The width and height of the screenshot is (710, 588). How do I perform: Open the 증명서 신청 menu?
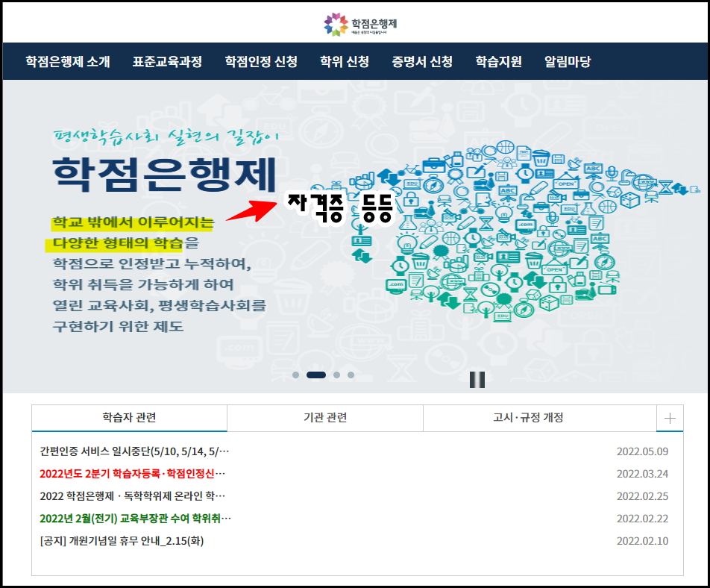pos(422,62)
